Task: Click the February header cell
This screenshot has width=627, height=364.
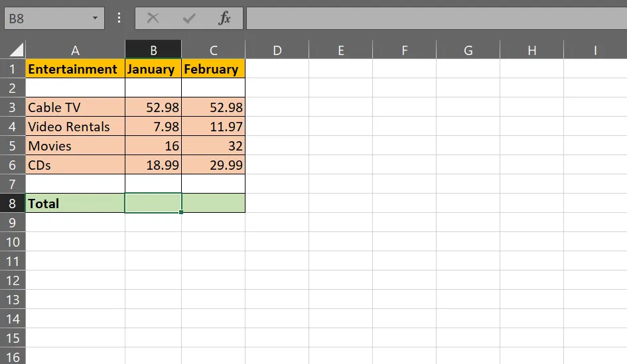Action: click(213, 69)
